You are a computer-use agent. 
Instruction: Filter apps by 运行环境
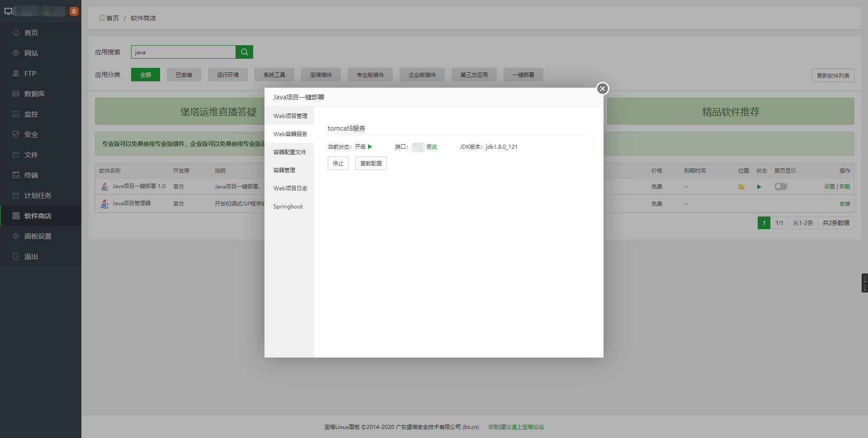click(228, 75)
